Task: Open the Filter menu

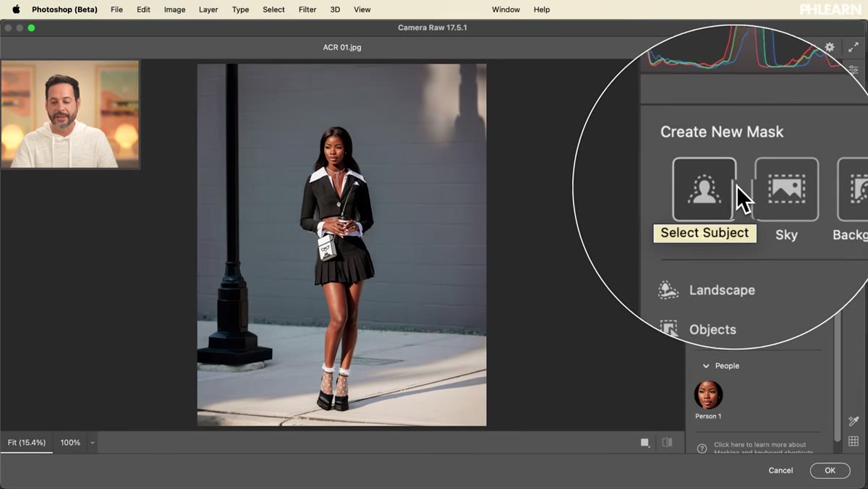Action: click(307, 9)
